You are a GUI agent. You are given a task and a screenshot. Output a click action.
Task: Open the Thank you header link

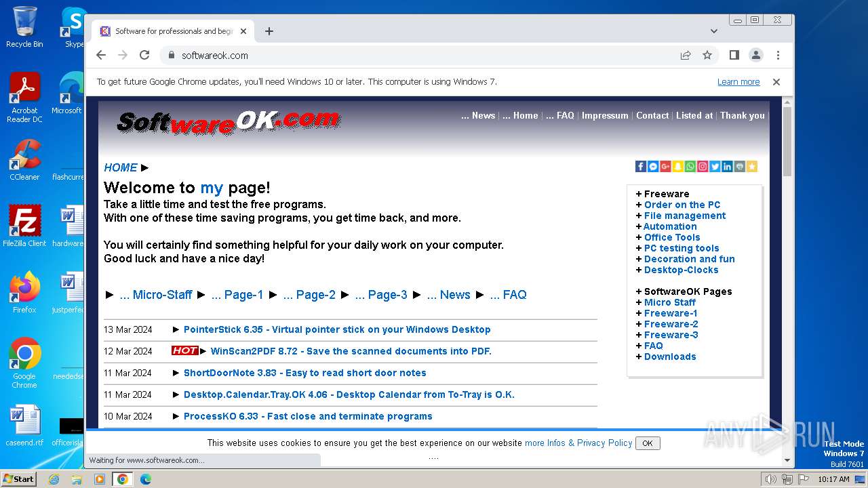[743, 115]
